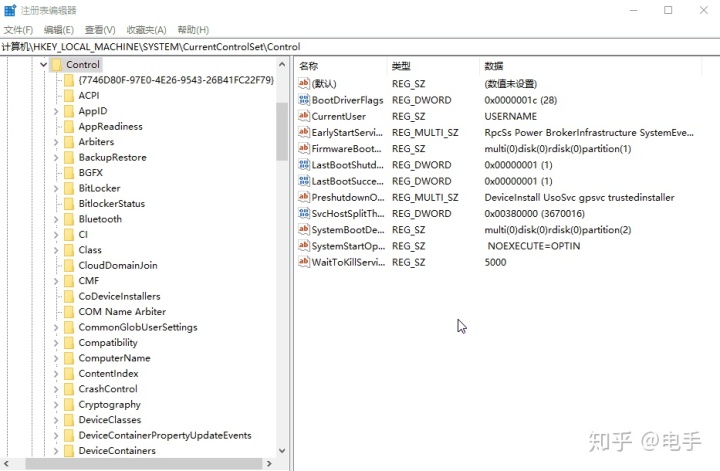Select the COM Name Arbiter key
The height and width of the screenshot is (471, 720).
pos(122,312)
